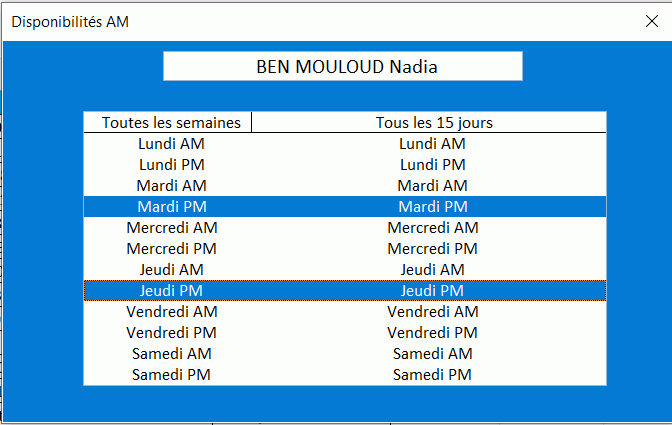Image resolution: width=672 pixels, height=425 pixels.
Task: Select Samedi PM under Tous les 15 jours
Action: pos(433,374)
